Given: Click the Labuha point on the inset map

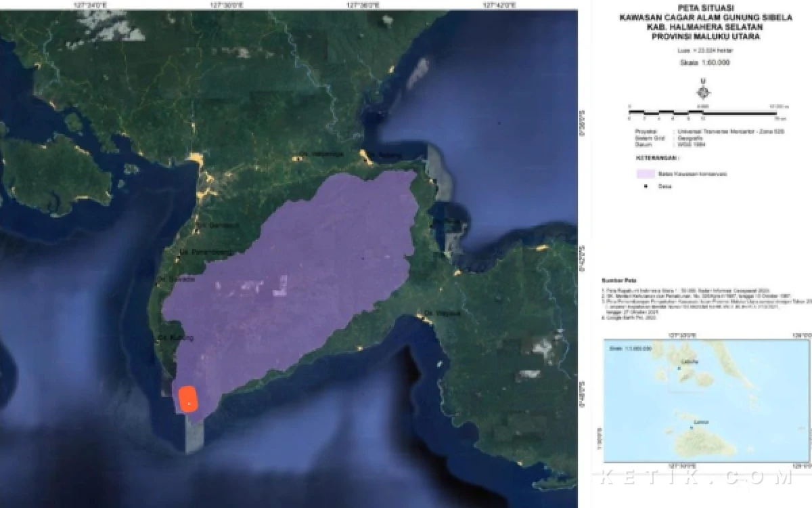Looking at the screenshot, I should (679, 368).
